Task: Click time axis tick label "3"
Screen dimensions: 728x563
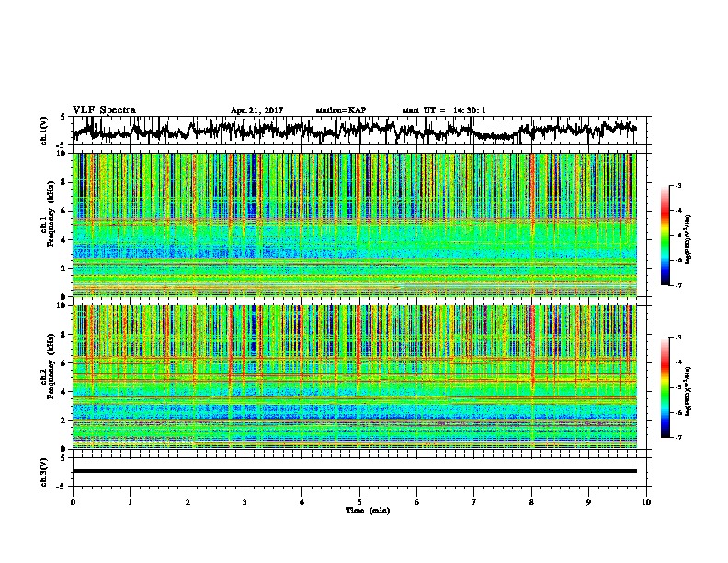Action: (x=245, y=502)
